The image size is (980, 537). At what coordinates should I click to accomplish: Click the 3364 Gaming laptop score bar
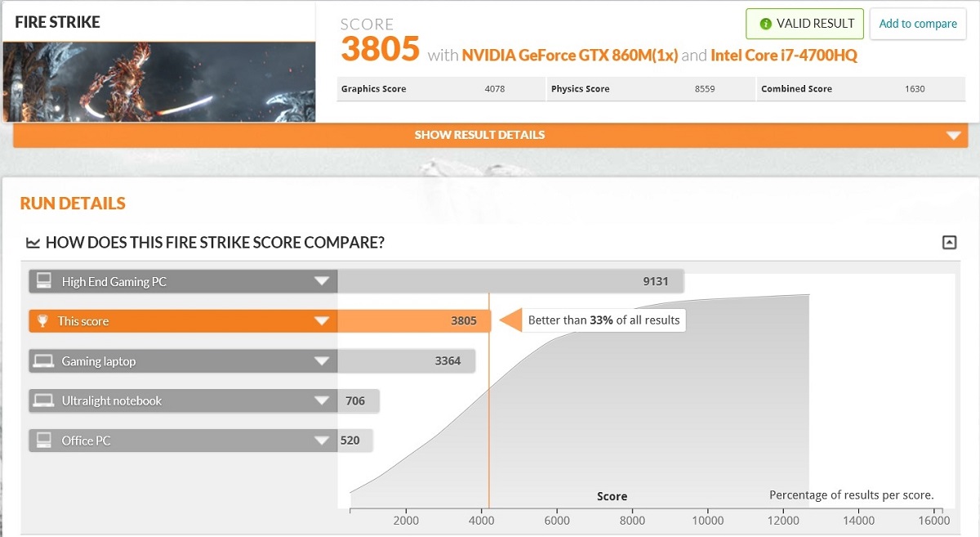point(406,361)
